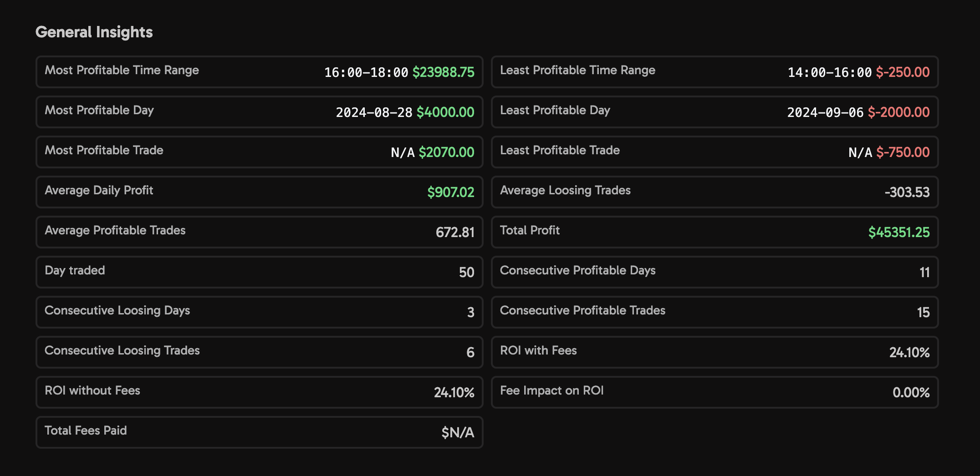The image size is (980, 476).
Task: Click the 11 consecutive days value
Action: pos(924,273)
